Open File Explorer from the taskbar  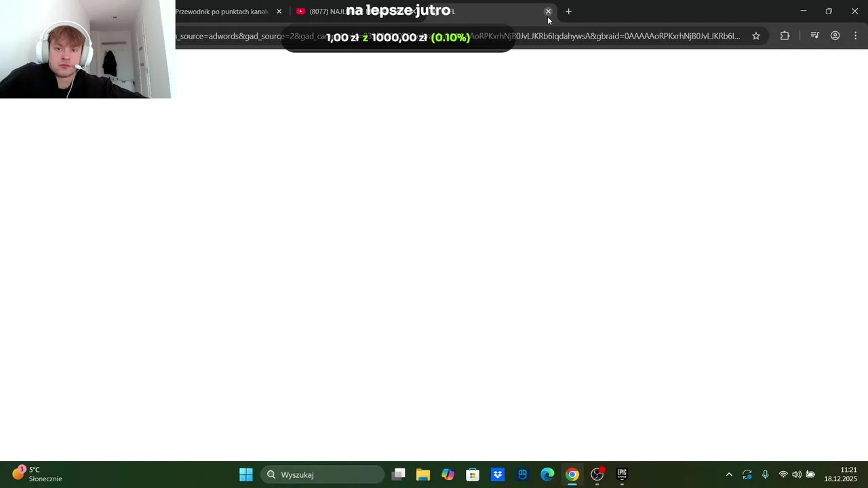click(423, 474)
